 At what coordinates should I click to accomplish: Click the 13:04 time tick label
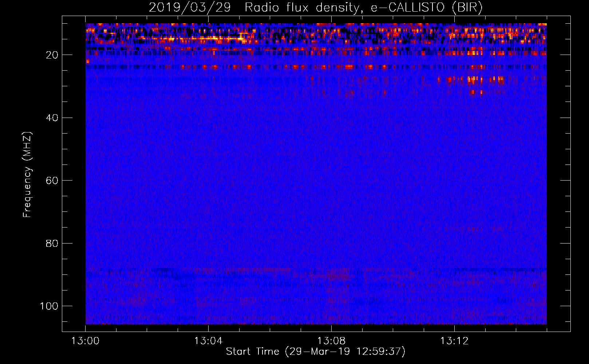[x=208, y=341]
